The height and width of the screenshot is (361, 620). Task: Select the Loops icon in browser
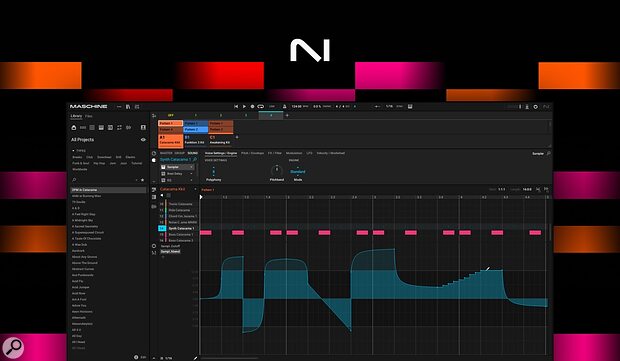(119, 127)
